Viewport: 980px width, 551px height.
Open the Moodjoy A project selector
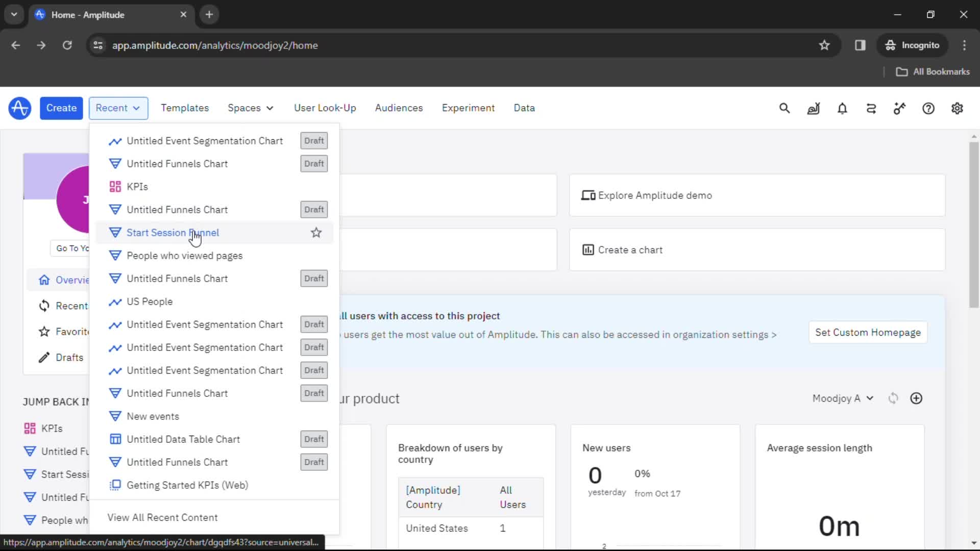click(843, 398)
